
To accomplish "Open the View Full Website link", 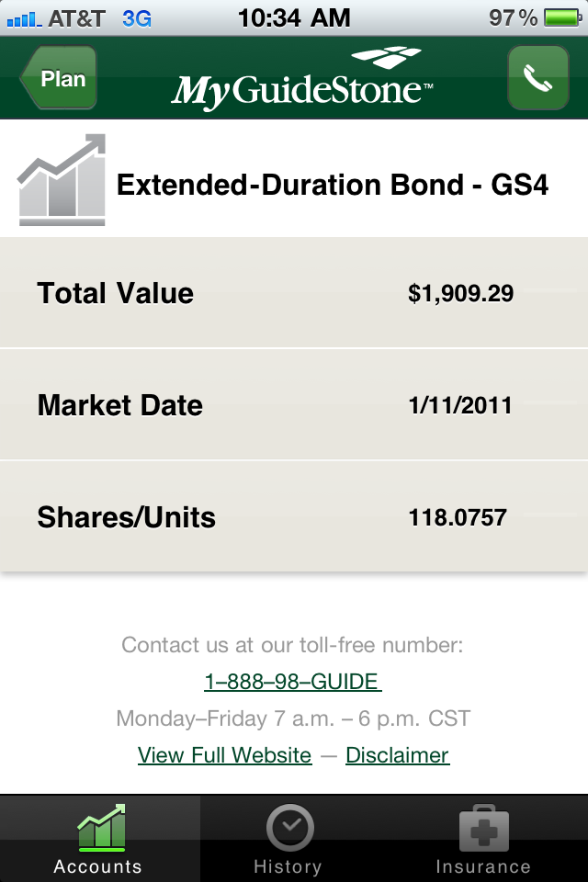I will 224,755.
